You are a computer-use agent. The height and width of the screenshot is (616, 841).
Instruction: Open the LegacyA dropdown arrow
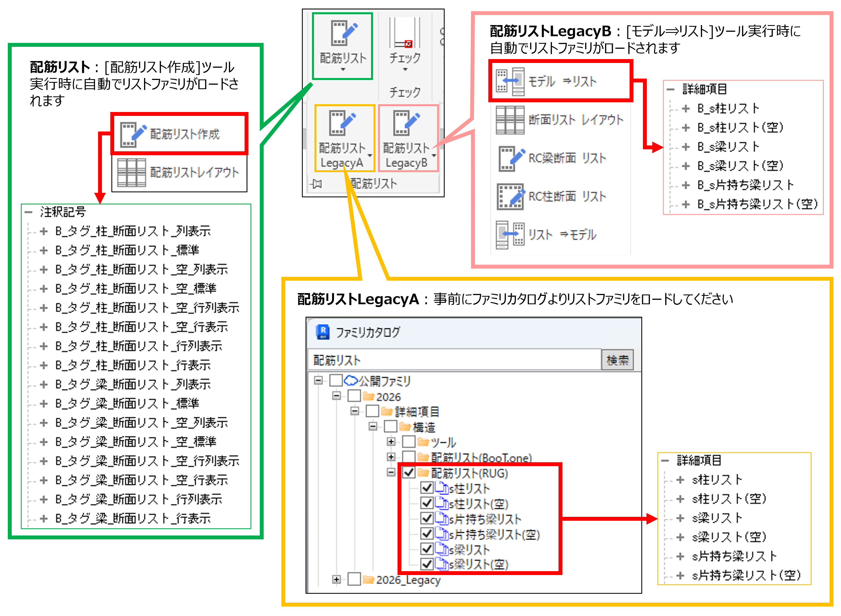tap(370, 155)
